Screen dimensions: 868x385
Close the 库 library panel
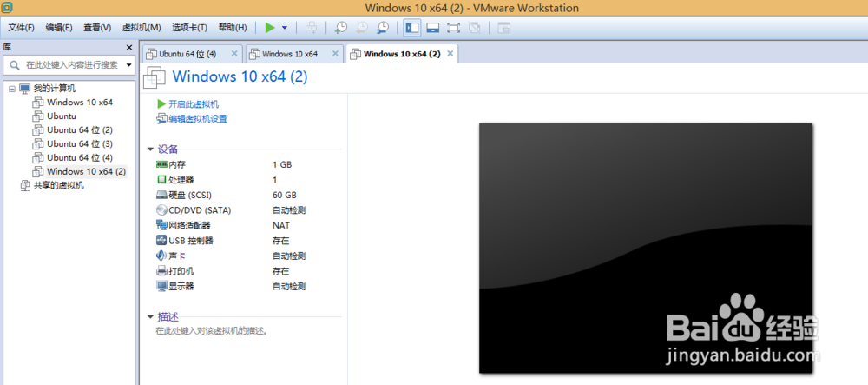coord(129,48)
